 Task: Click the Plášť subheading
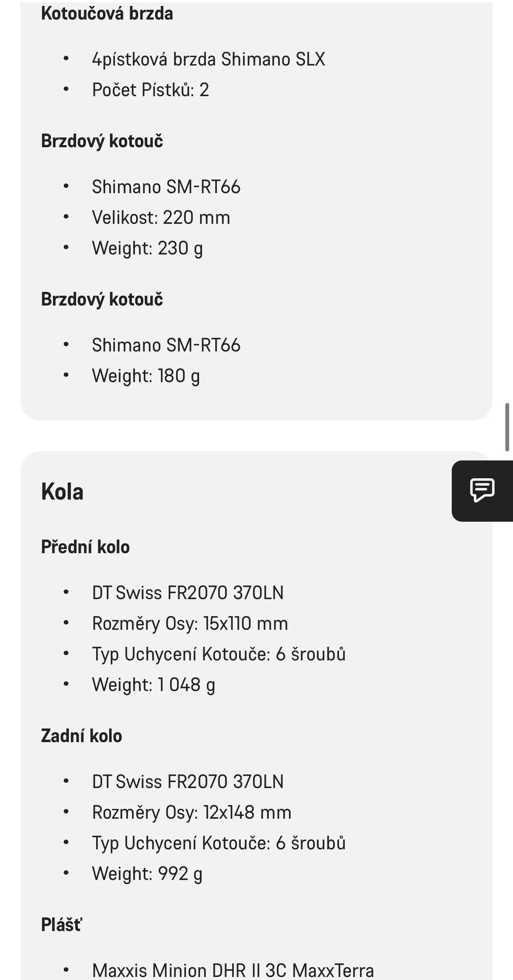point(61,925)
